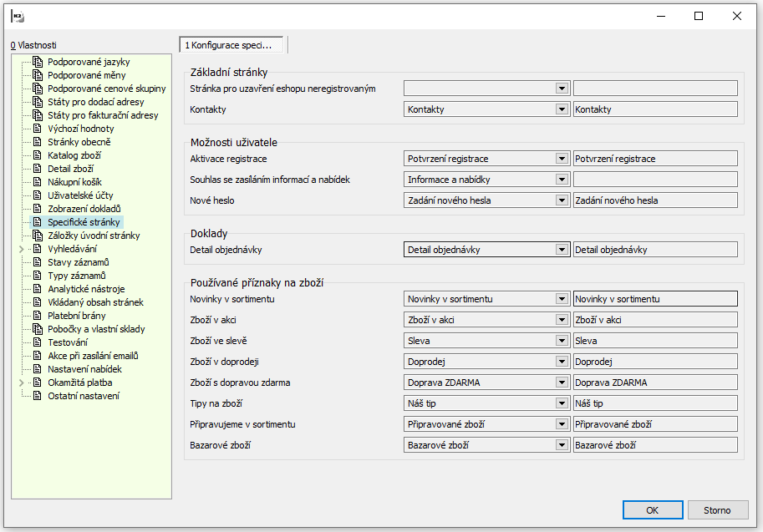The height and width of the screenshot is (532, 763).
Task: Open the Detail objednávky dropdown
Action: (x=562, y=250)
